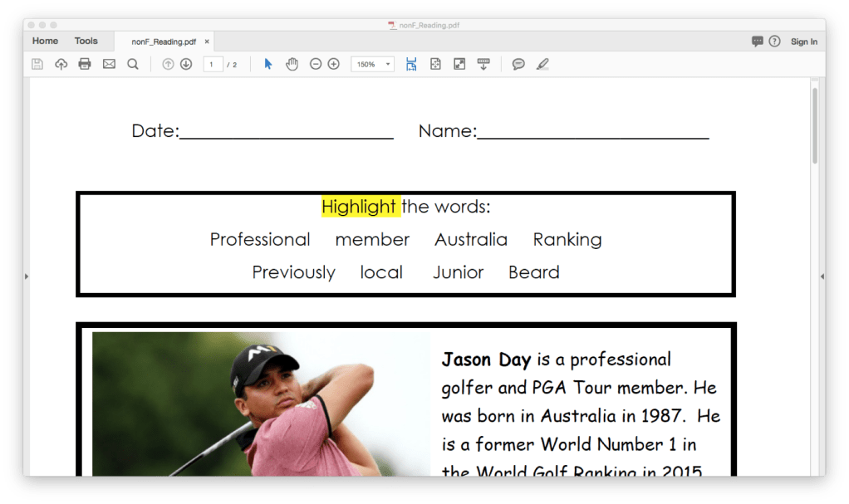Choose the arrow Selection tool
Screen dimensions: 849x504
coord(267,64)
